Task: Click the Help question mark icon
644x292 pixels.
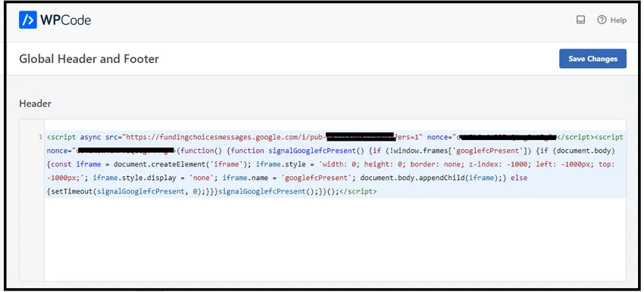Action: [x=602, y=20]
